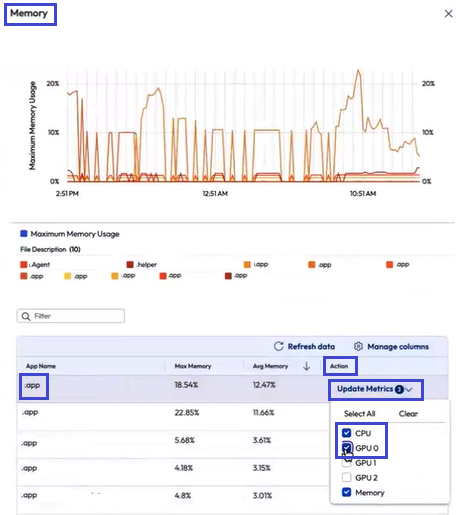Viewport: 456px width, 515px height.
Task: Click Clear in metrics menu
Action: click(408, 414)
